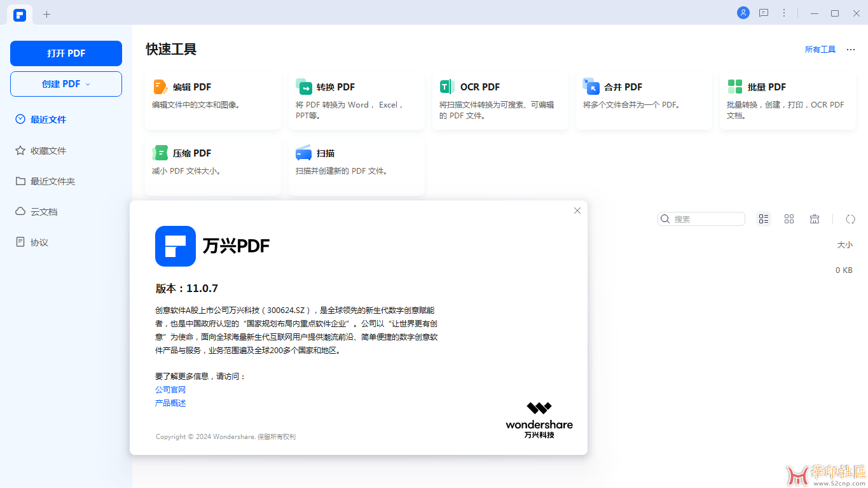Viewport: 868px width, 488px height.
Task: Click the magnifier icon in search box
Action: (x=665, y=219)
